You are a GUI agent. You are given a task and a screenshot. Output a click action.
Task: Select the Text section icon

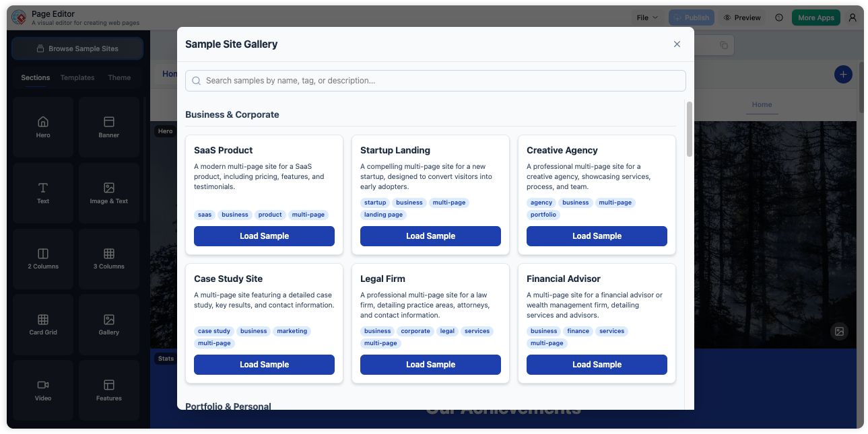(42, 192)
